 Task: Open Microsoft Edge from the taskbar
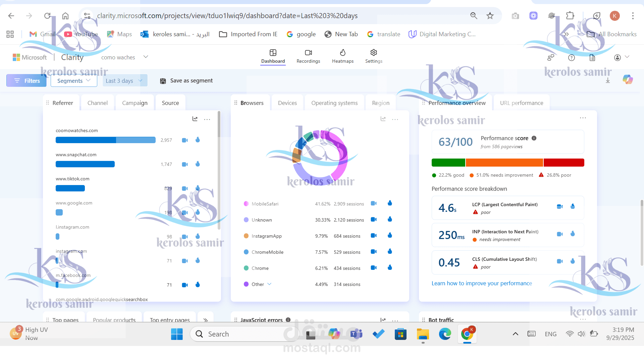pyautogui.click(x=445, y=334)
